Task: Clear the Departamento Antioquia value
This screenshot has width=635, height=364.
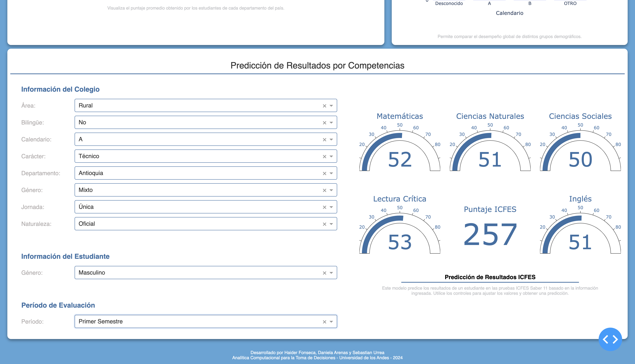Action: (324, 174)
